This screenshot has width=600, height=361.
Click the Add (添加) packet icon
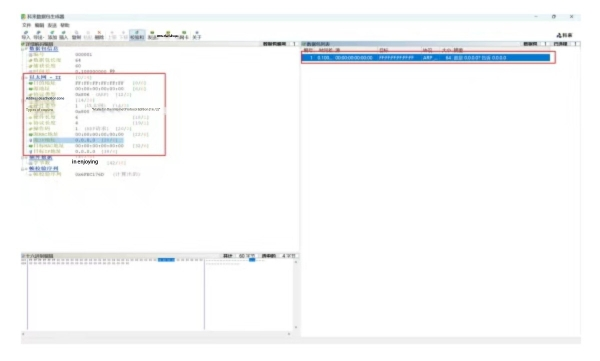[x=52, y=35]
